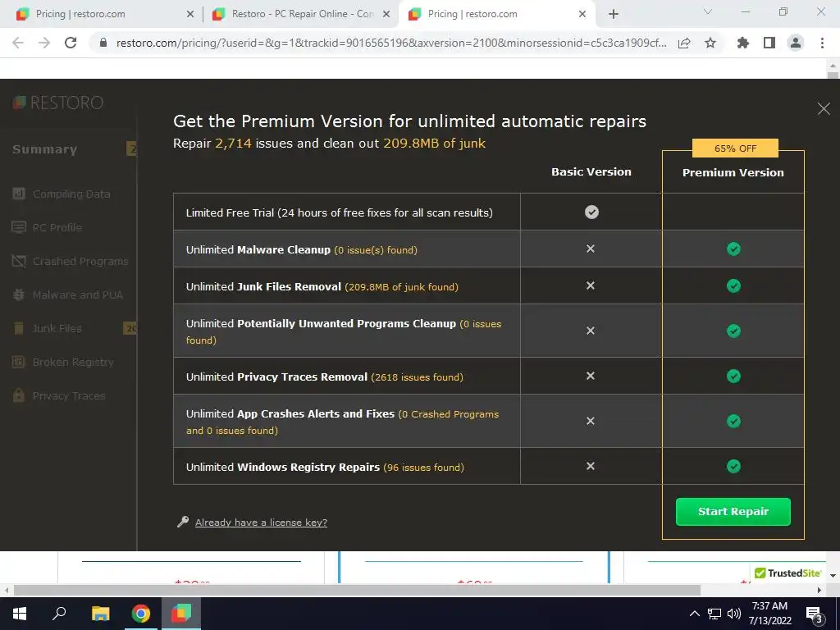Viewport: 840px width, 630px height.
Task: Go back to the previous page
Action: [18, 43]
